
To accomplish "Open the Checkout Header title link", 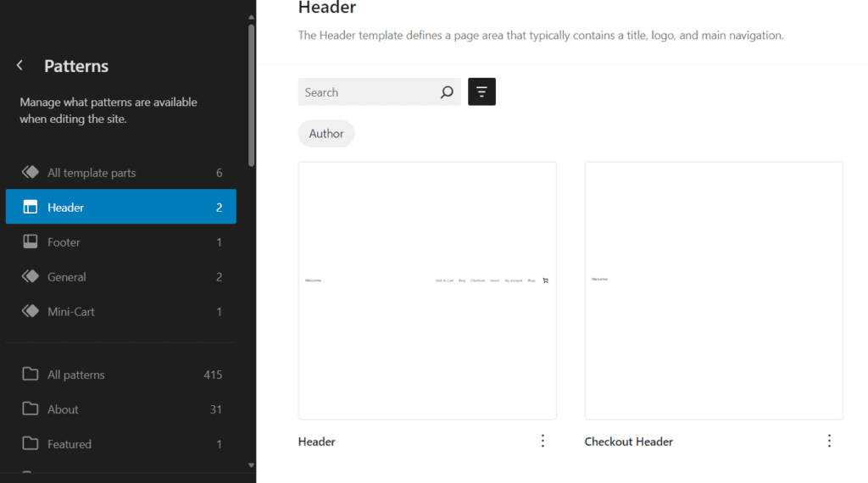I will coord(629,441).
